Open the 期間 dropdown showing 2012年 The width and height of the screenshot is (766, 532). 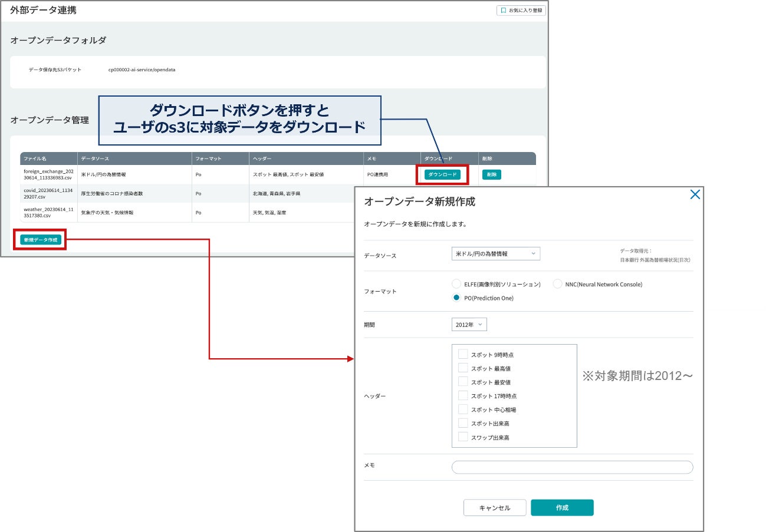tap(469, 325)
